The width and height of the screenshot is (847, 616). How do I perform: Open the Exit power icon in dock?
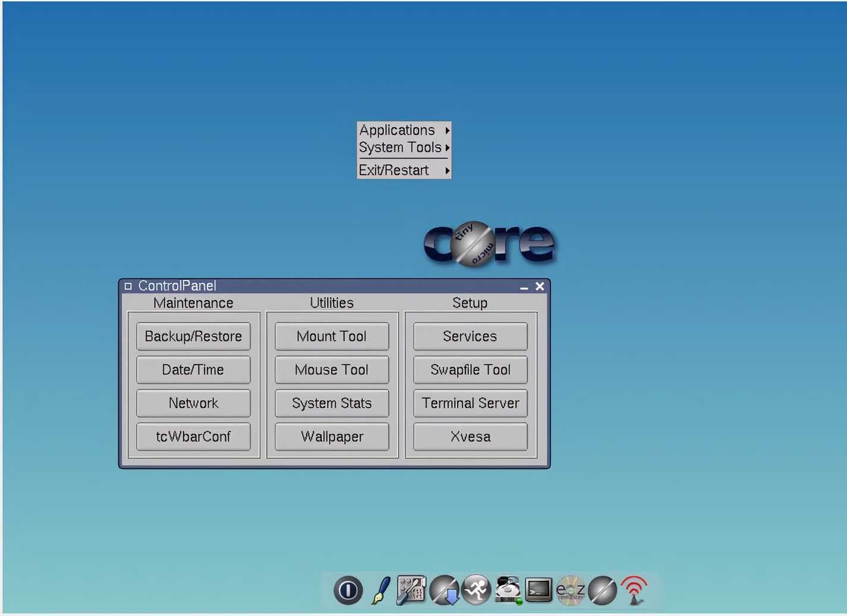(x=348, y=590)
